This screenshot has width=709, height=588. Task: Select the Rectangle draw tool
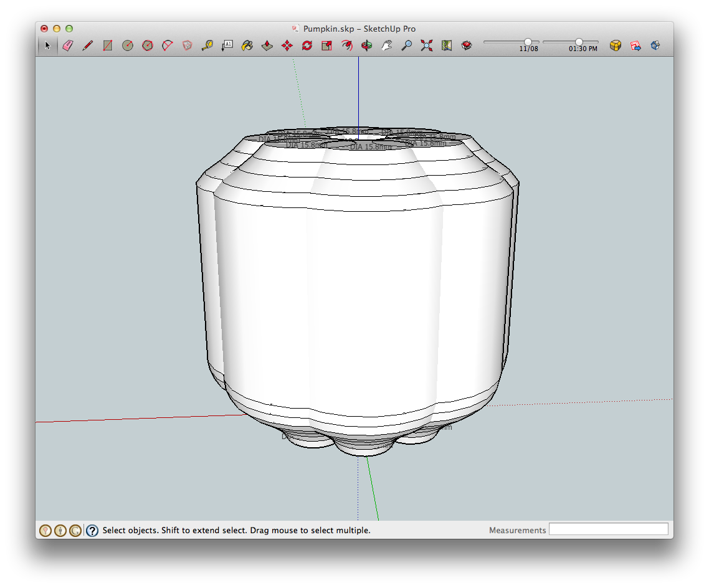108,45
